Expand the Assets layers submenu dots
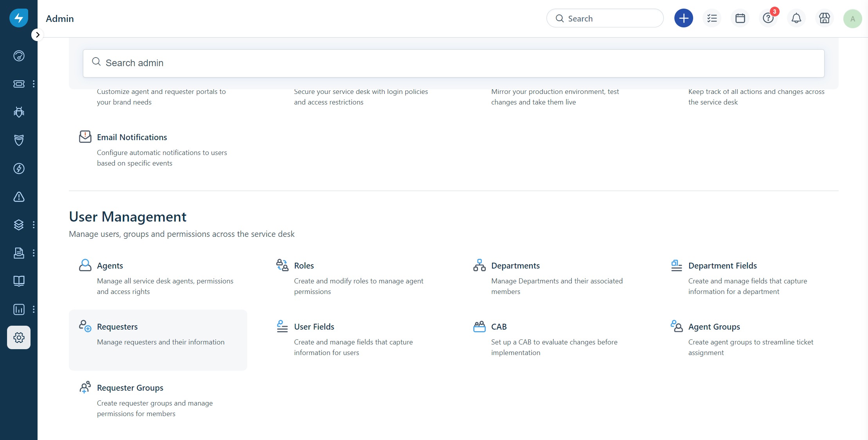868x440 pixels. point(34,225)
